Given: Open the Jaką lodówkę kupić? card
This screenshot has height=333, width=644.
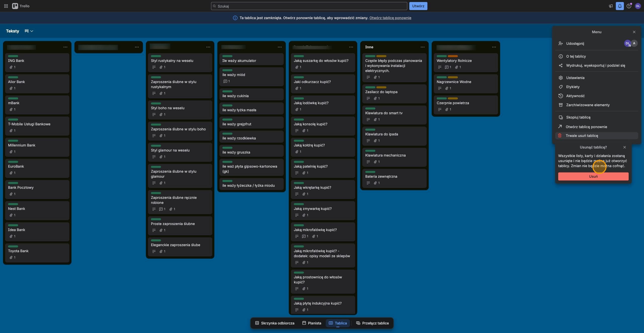Looking at the screenshot, I should click(x=323, y=105).
